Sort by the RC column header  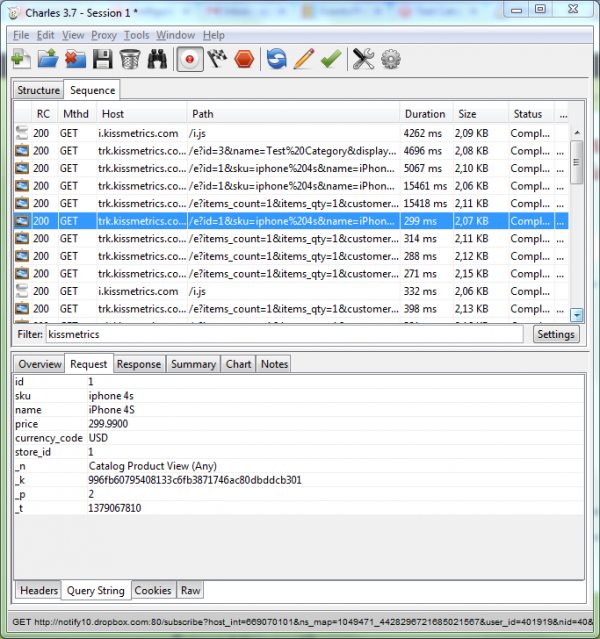click(44, 114)
